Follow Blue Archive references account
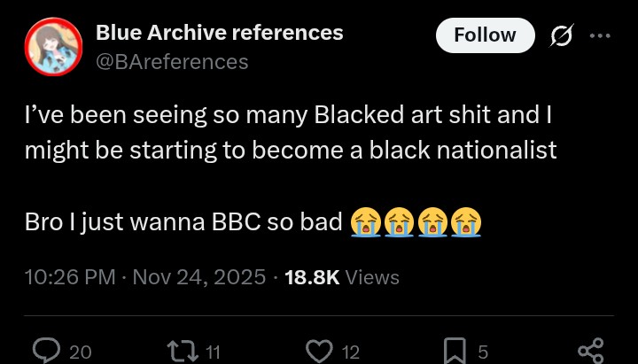 (x=485, y=35)
